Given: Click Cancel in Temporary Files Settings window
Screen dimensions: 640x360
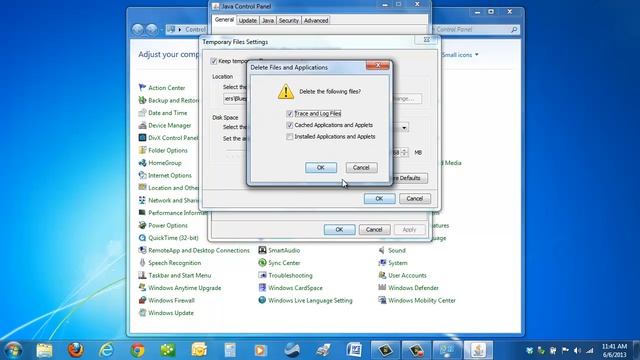Looking at the screenshot, I should click(414, 198).
